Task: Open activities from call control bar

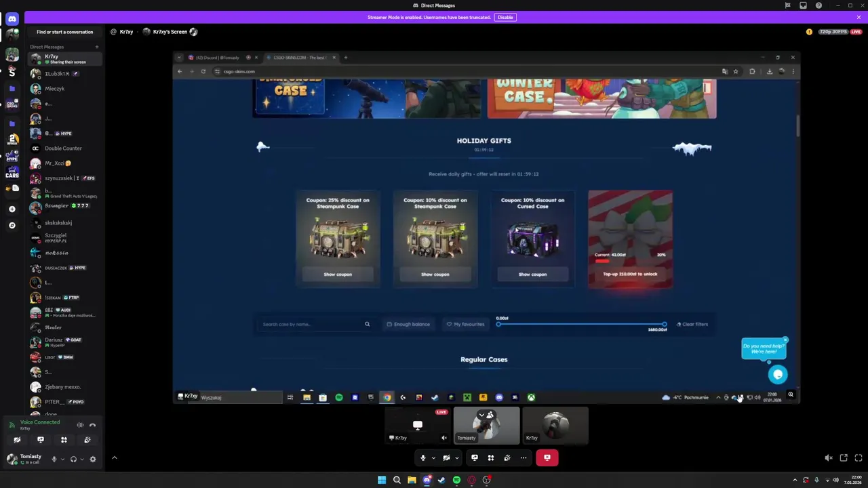Action: [491, 457]
